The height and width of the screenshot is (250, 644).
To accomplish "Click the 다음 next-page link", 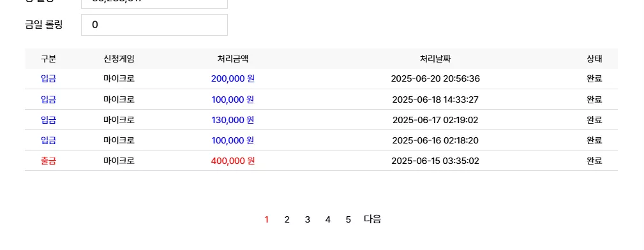I will pos(373,219).
